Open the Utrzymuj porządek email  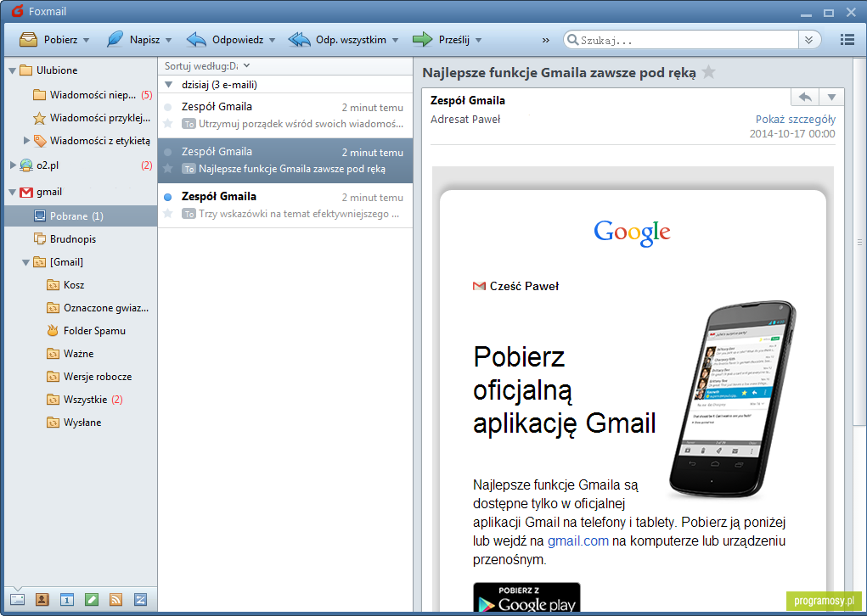tap(285, 115)
